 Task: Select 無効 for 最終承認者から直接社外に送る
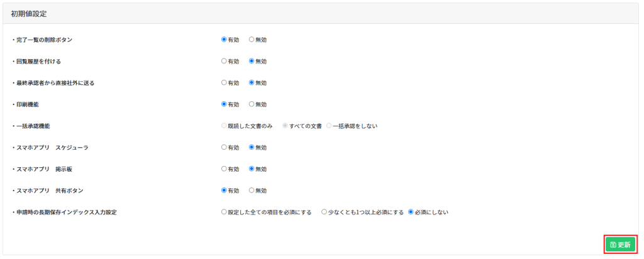(252, 82)
